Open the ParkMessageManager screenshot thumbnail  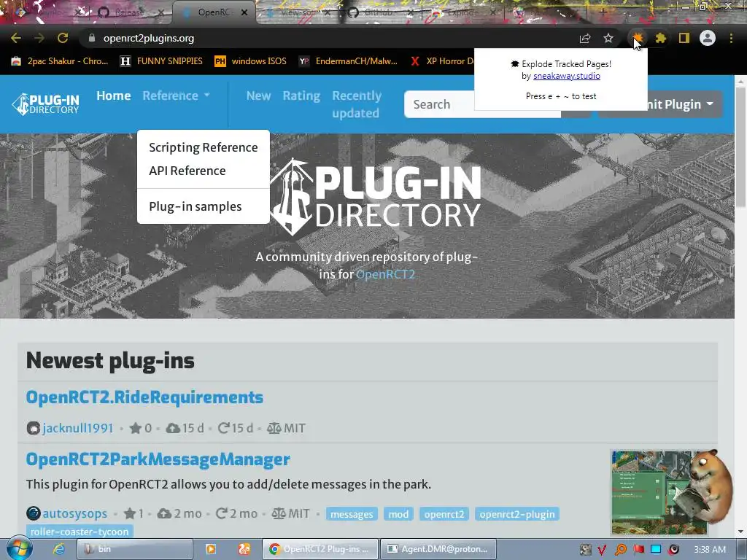(x=659, y=492)
